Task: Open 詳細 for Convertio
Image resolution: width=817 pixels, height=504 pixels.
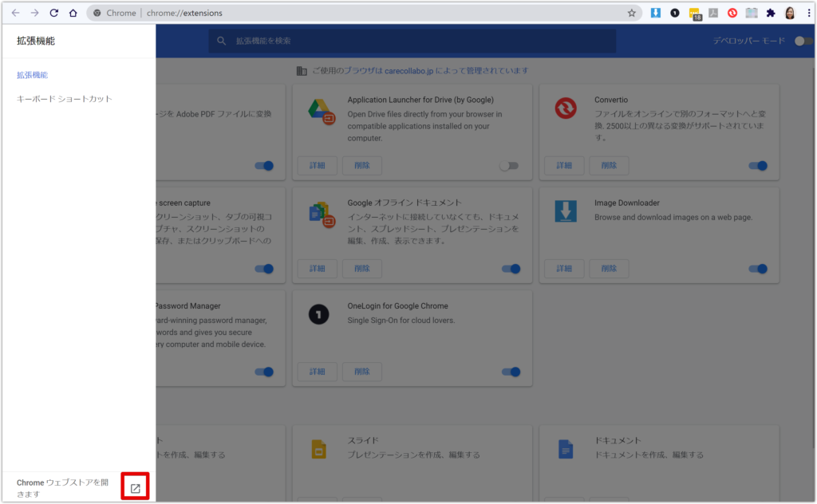Action: (564, 166)
